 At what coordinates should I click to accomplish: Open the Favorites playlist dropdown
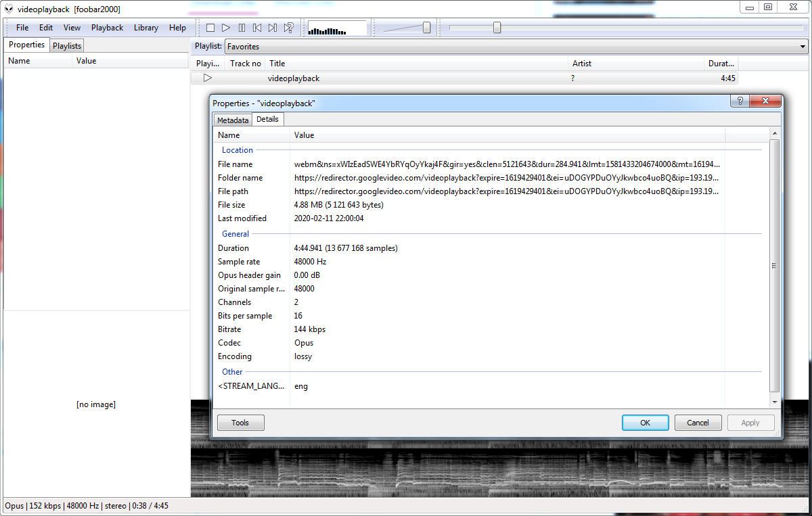click(516, 47)
